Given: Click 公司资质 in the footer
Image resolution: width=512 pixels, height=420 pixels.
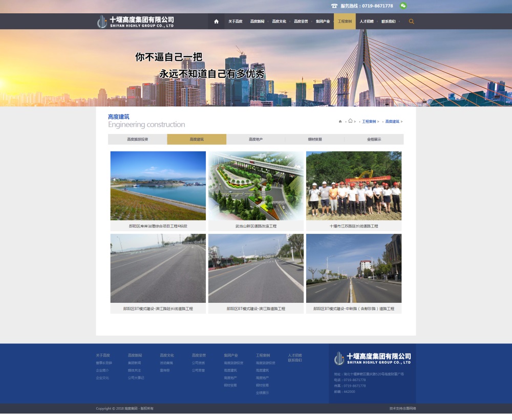Looking at the screenshot, I should tap(198, 363).
